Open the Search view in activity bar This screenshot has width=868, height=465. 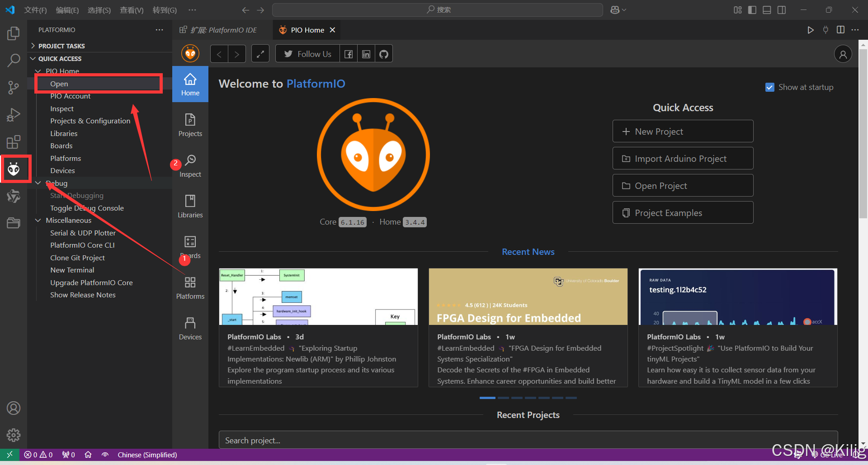pyautogui.click(x=14, y=60)
